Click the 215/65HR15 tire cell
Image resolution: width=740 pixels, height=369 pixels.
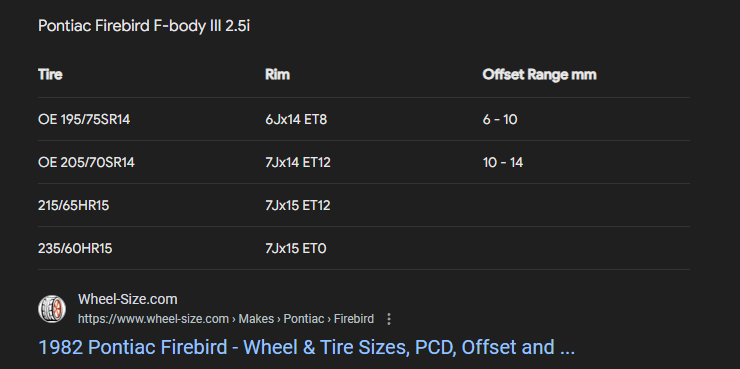(x=74, y=205)
